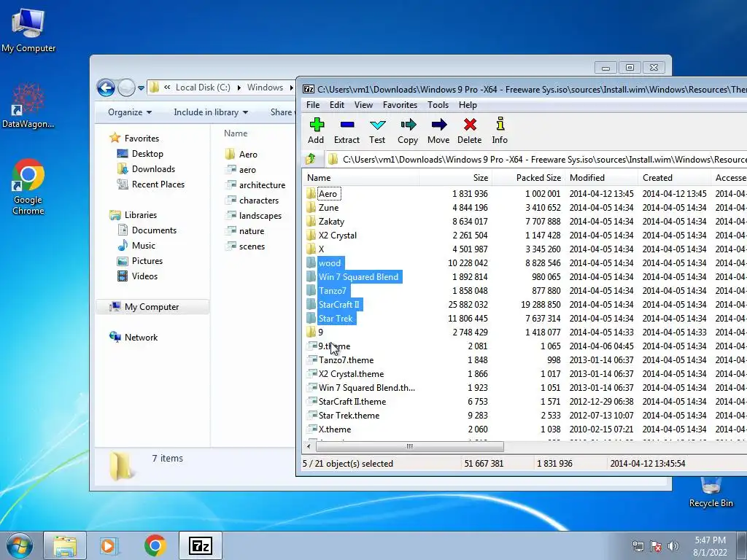The width and height of the screenshot is (747, 560).
Task: Launch Google Chrome from the desktop
Action: point(28,187)
